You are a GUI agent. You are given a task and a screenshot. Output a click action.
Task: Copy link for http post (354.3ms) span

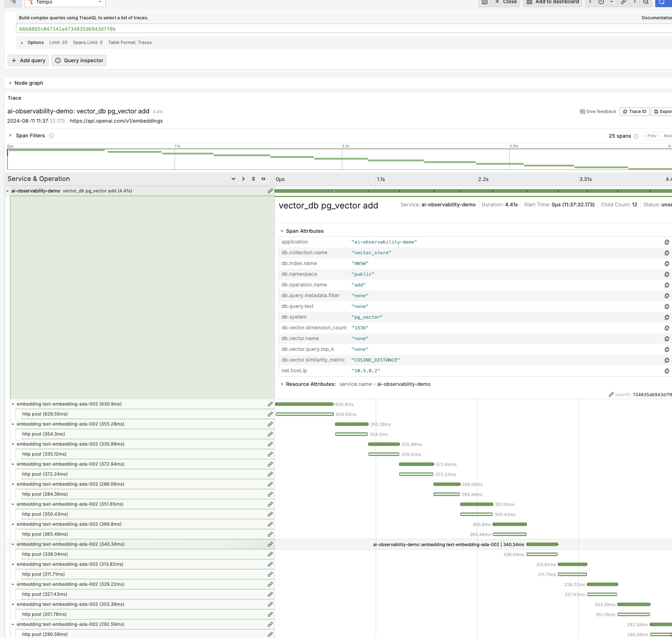click(270, 434)
